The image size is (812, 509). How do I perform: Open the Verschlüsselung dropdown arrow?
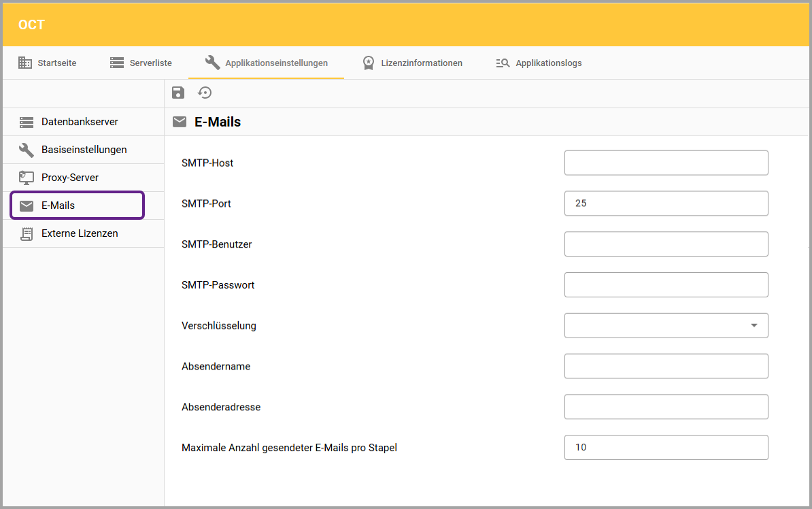(x=754, y=325)
